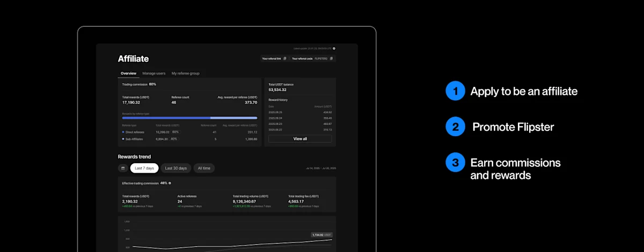Click the Active referees value 24
The width and height of the screenshot is (644, 252).
(x=180, y=202)
